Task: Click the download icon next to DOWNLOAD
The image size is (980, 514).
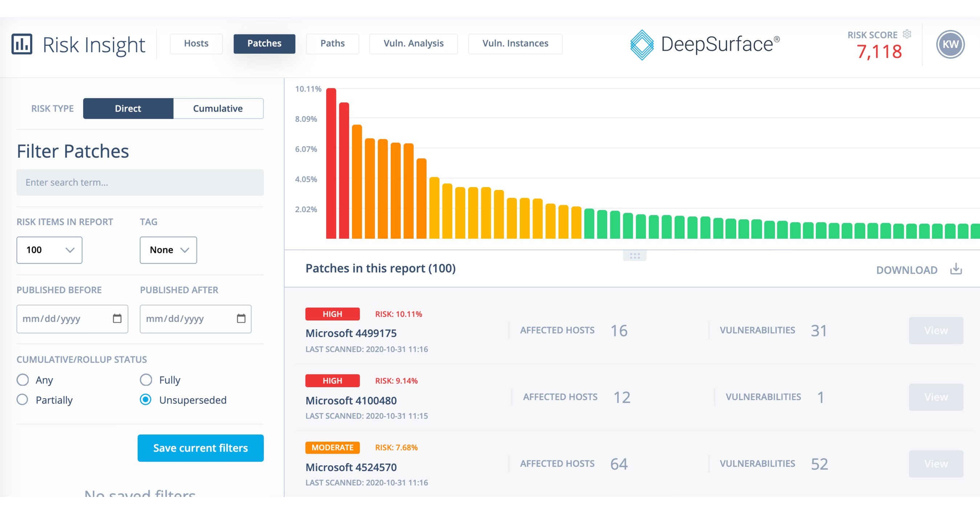Action: click(x=955, y=270)
